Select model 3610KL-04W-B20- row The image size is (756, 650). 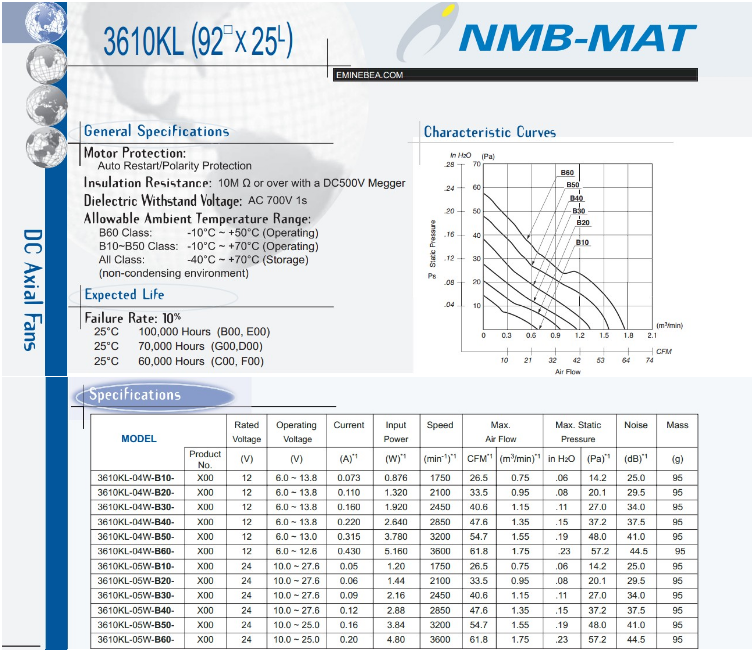[394, 492]
